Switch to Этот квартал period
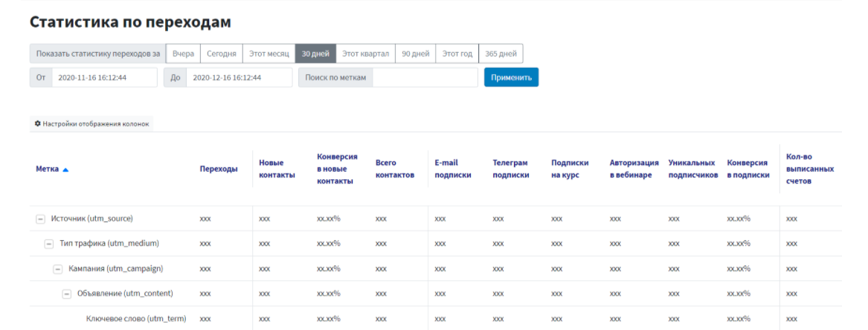Image resolution: width=868 pixels, height=330 pixels. pos(365,54)
